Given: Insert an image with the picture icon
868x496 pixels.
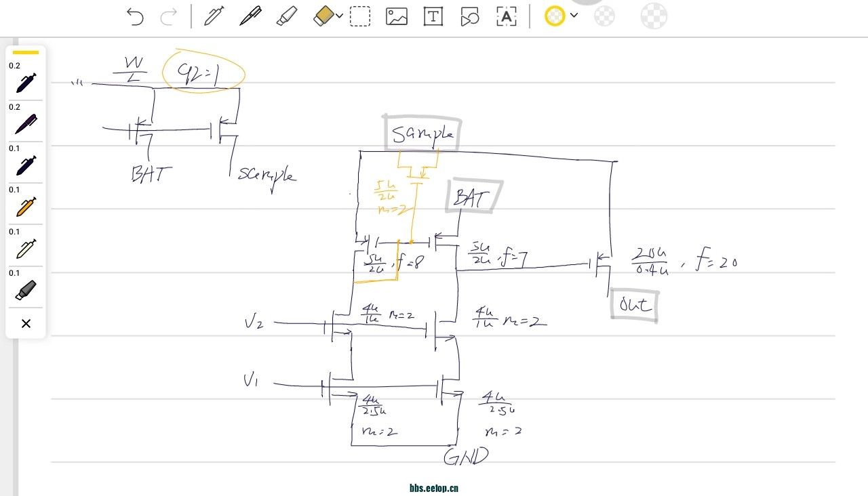Looking at the screenshot, I should pyautogui.click(x=397, y=16).
